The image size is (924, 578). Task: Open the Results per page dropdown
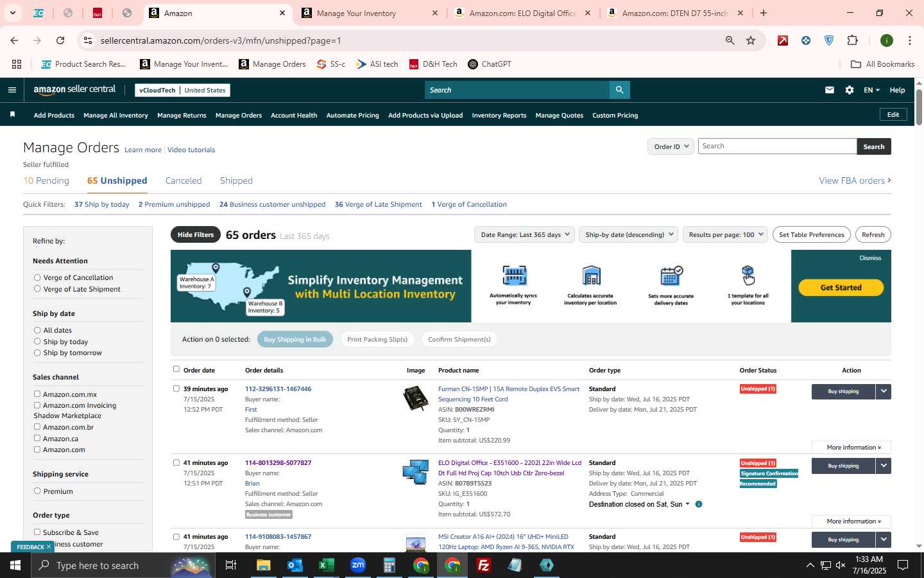(726, 234)
